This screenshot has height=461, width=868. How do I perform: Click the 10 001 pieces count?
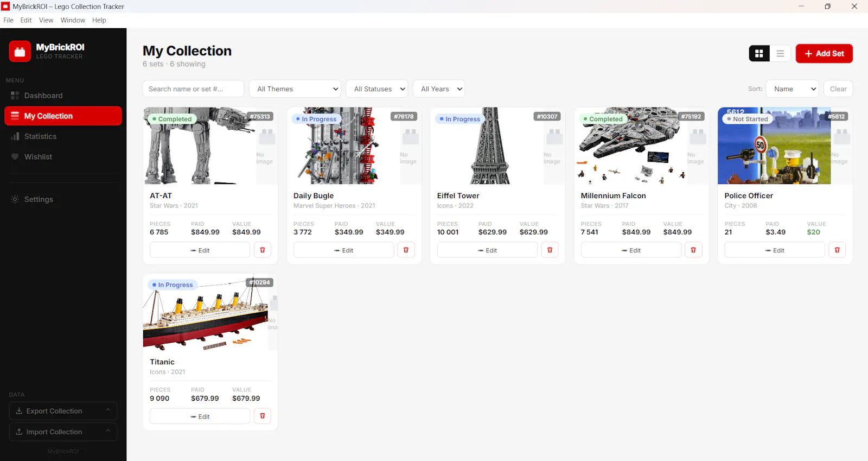[x=448, y=232]
